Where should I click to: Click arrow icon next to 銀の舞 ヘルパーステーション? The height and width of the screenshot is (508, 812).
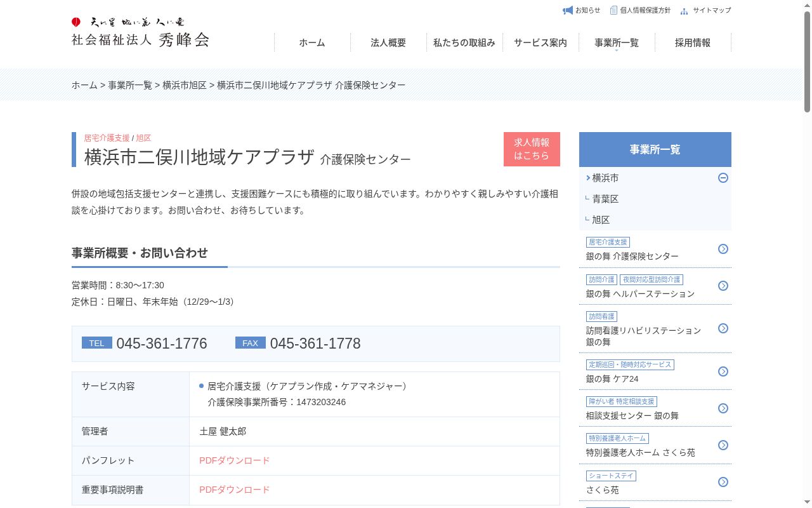723,286
